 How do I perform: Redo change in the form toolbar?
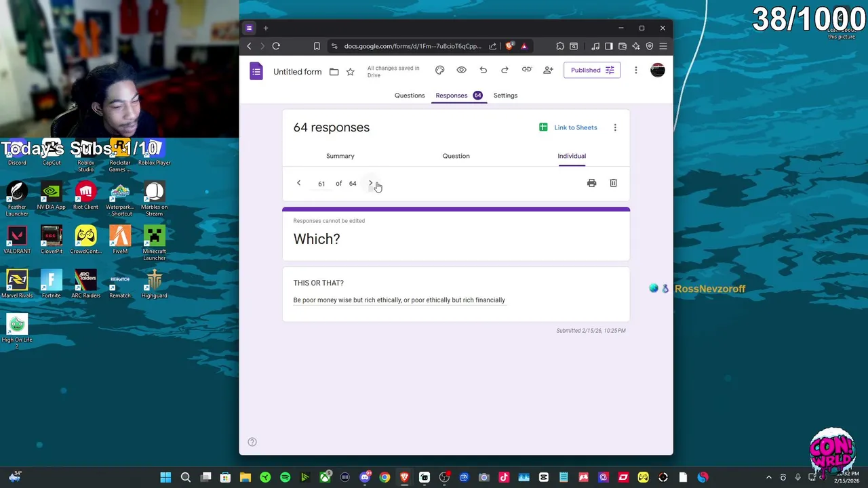[x=505, y=70]
